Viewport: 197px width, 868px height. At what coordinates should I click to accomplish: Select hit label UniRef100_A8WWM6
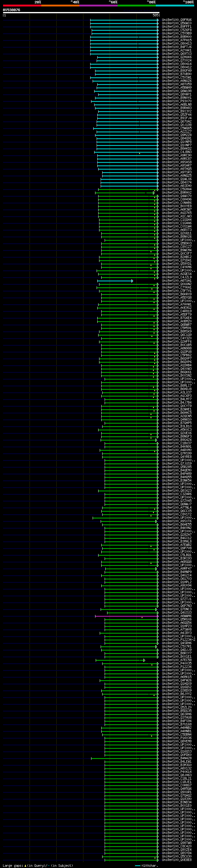click(x=176, y=616)
